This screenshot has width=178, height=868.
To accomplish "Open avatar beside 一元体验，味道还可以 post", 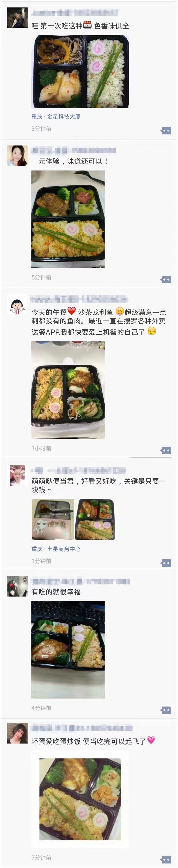I will pos(17,156).
